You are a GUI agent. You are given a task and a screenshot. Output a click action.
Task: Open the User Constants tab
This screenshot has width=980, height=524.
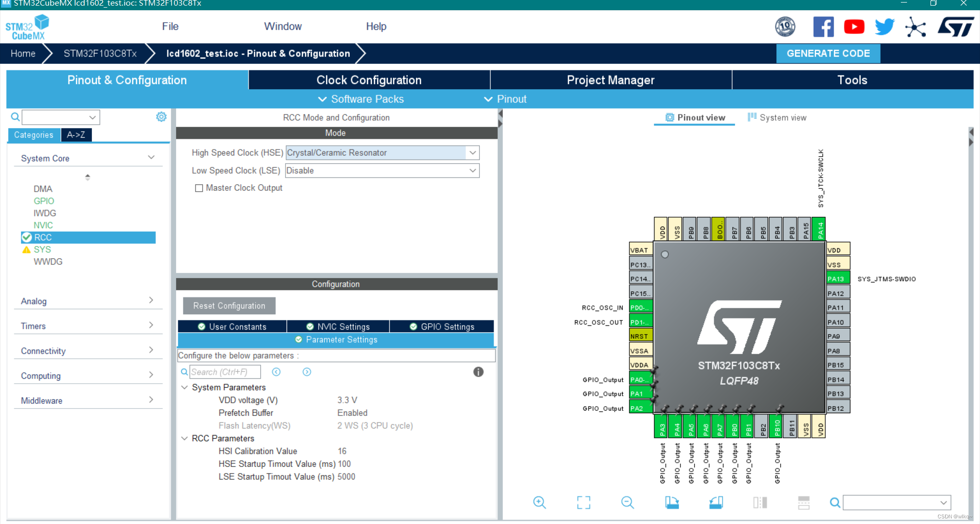point(232,327)
